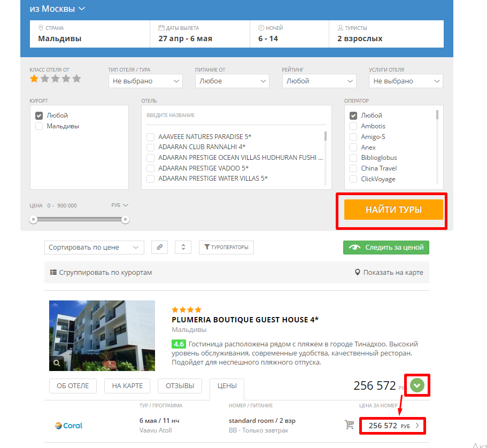The height and width of the screenshot is (448, 487).
Task: Click Показать на карте link
Action: [x=393, y=273]
